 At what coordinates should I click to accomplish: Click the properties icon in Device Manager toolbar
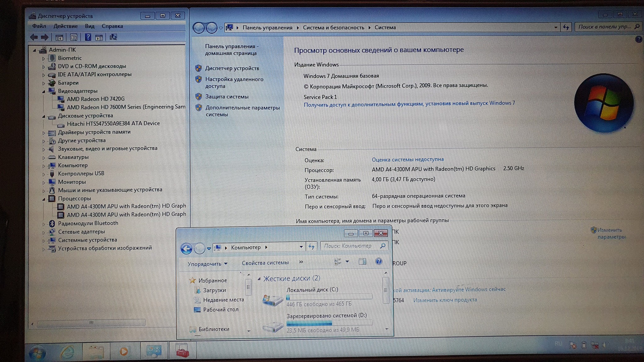[74, 37]
